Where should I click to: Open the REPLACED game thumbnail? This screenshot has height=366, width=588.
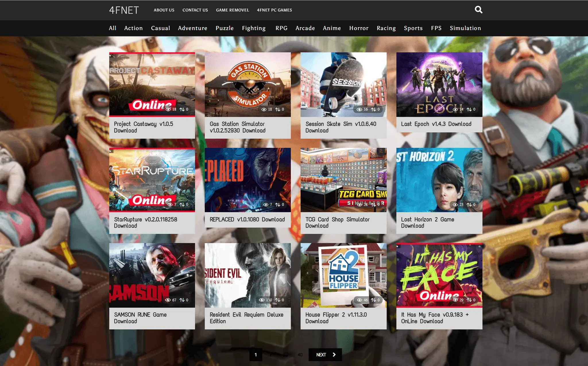coord(248,180)
